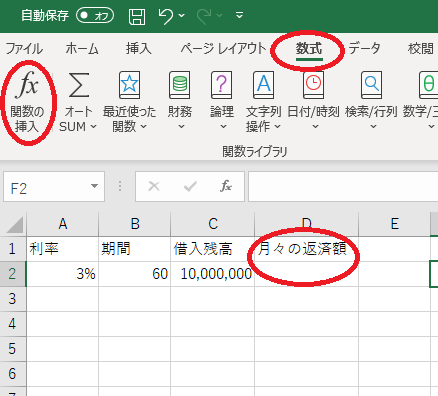Open the Name Box dropdown arrow

95,186
